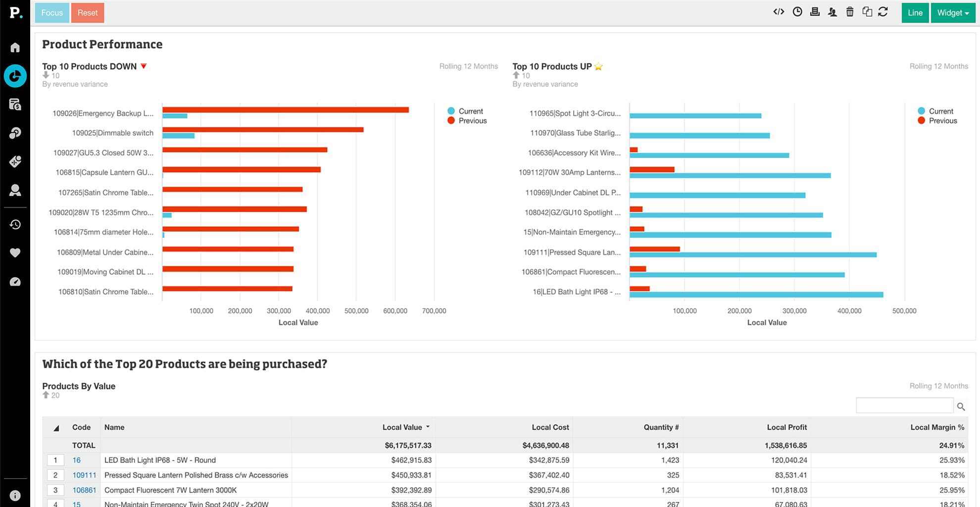Viewport: 980px width, 507px height.
Task: Open favorites heart icon in sidebar
Action: tap(15, 253)
